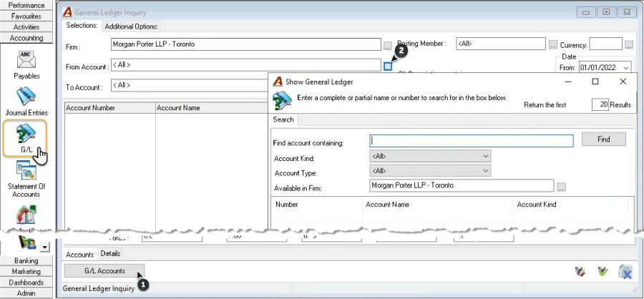The height and width of the screenshot is (299, 644).
Task: Click the Return the first results count field
Action: point(600,104)
